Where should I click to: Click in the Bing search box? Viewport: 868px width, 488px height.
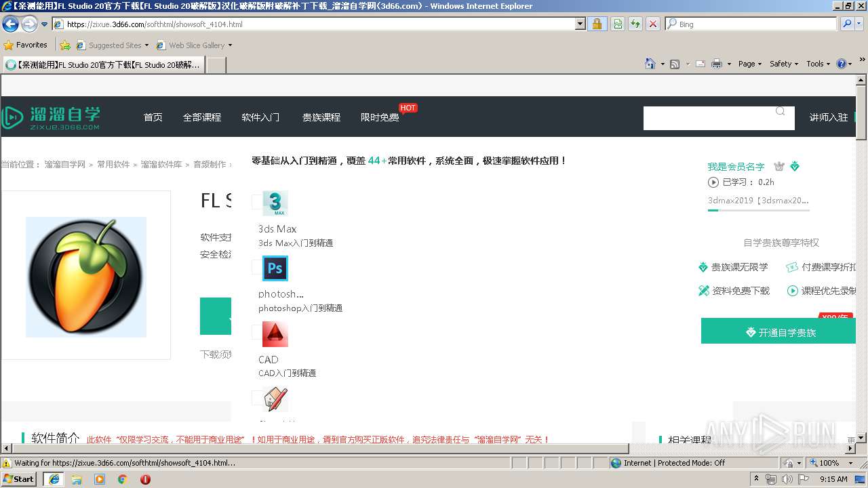tap(751, 24)
